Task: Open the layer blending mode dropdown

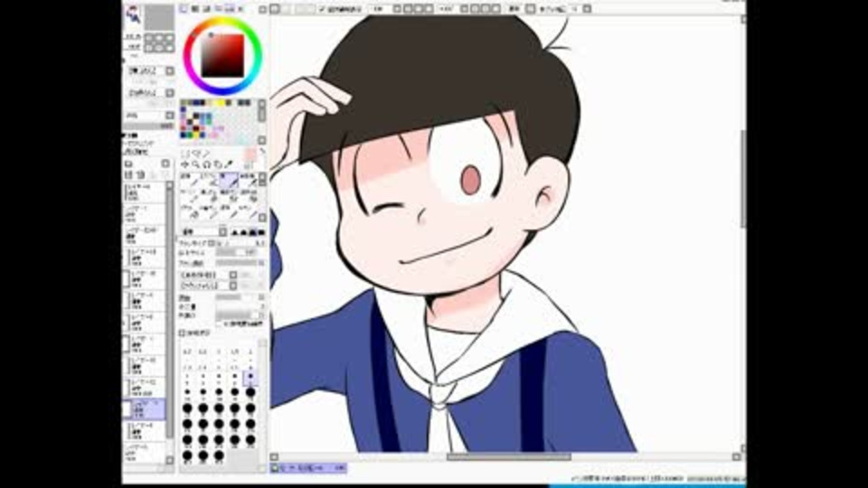Action: 170,115
